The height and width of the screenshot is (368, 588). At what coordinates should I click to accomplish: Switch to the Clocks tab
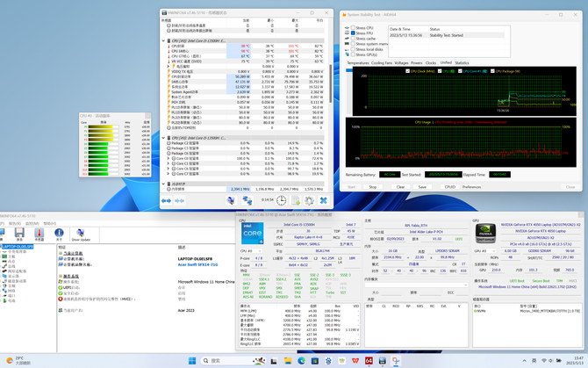click(x=431, y=63)
